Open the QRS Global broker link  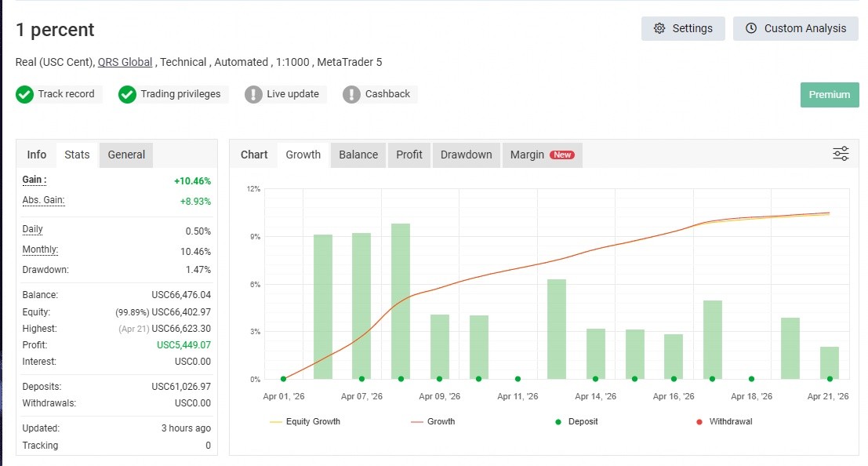pos(125,62)
